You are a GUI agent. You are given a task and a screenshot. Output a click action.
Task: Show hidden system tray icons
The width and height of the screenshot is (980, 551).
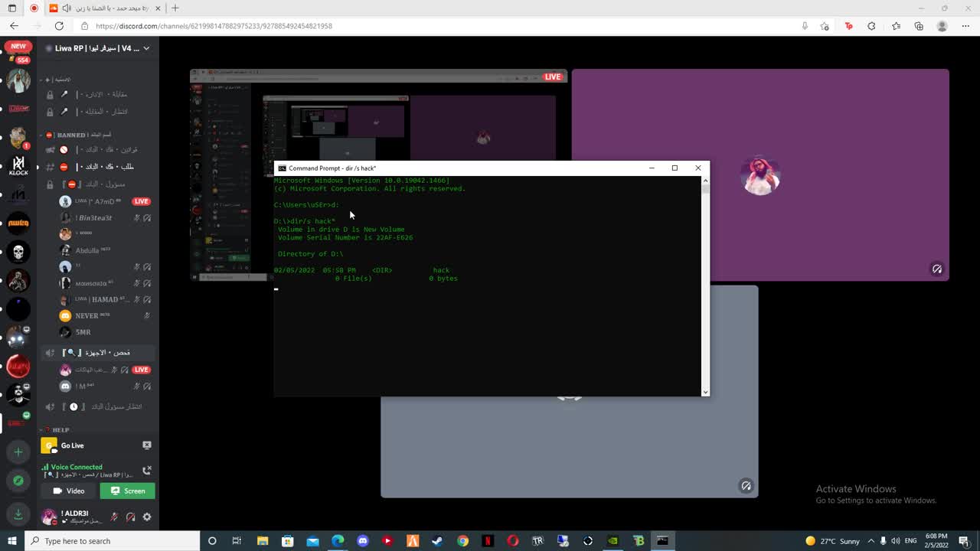[x=871, y=541]
